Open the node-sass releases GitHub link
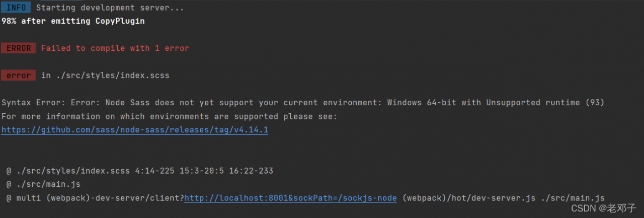644x218 pixels. point(134,130)
